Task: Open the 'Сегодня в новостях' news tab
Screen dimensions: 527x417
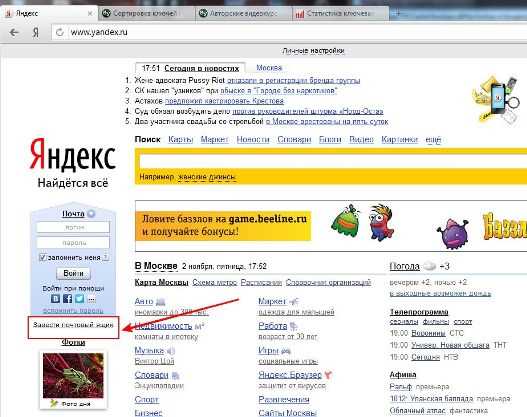Action: pos(201,68)
